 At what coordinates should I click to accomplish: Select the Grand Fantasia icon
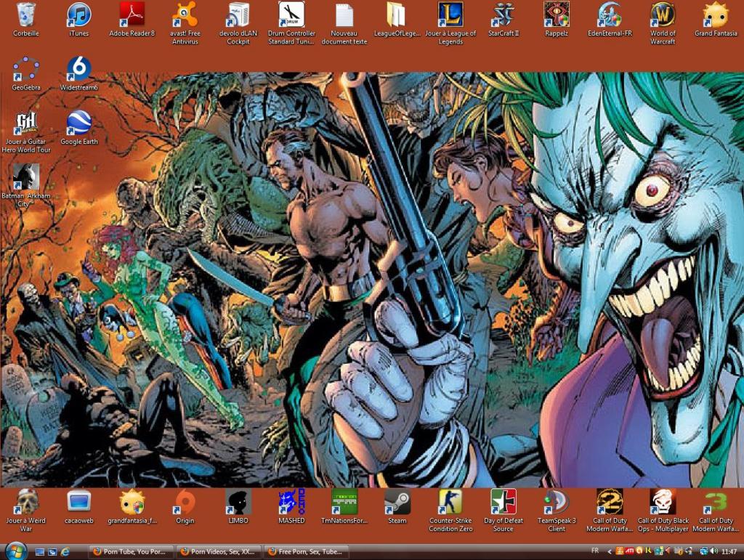click(x=716, y=21)
